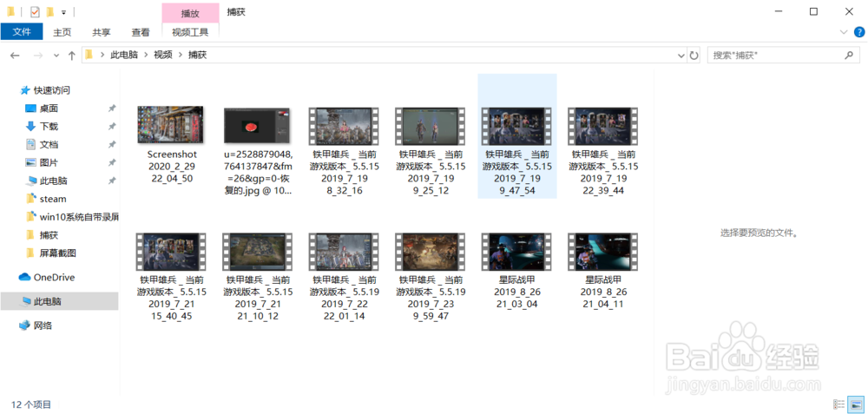Viewport: 868px width, 414px height.
Task: Open 桌面 in the sidebar
Action: 49,108
